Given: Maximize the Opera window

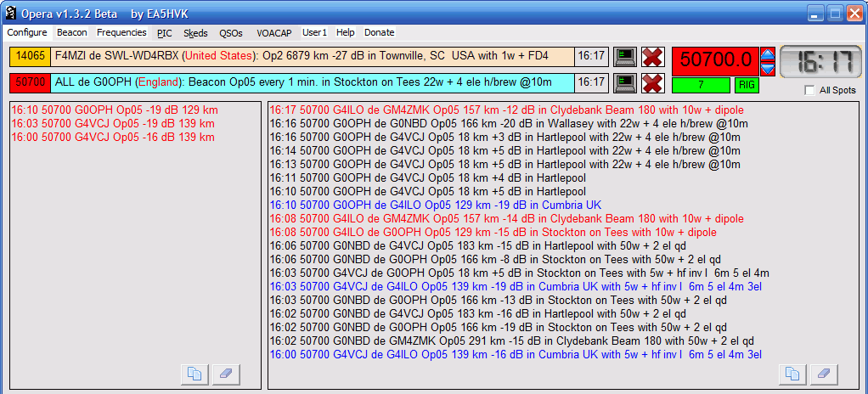Looking at the screenshot, I should [x=835, y=14].
